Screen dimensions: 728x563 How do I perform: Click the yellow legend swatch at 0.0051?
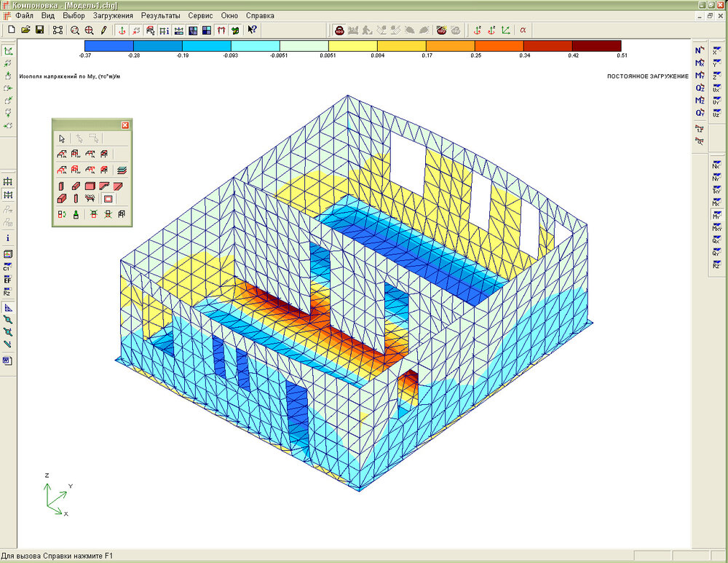353,46
